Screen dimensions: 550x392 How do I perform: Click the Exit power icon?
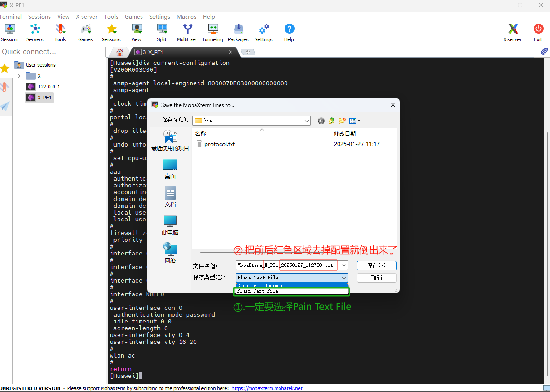538,33
